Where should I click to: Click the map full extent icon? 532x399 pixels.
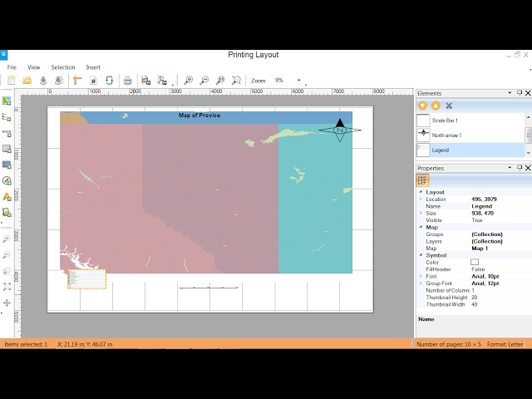coord(7,287)
